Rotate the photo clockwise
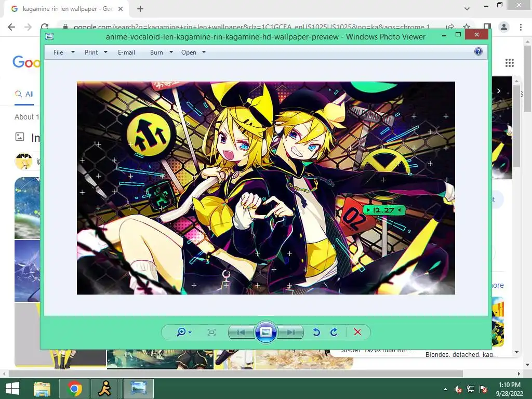532x399 pixels. pyautogui.click(x=334, y=332)
